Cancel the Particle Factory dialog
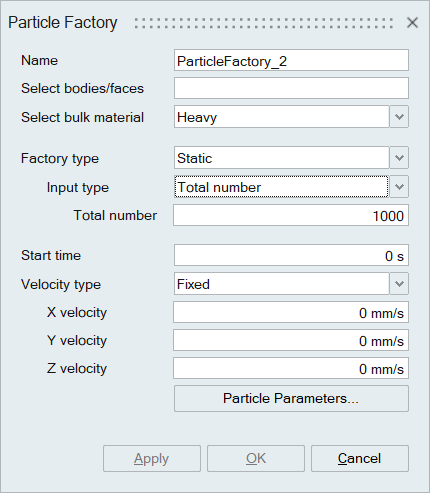 point(360,459)
